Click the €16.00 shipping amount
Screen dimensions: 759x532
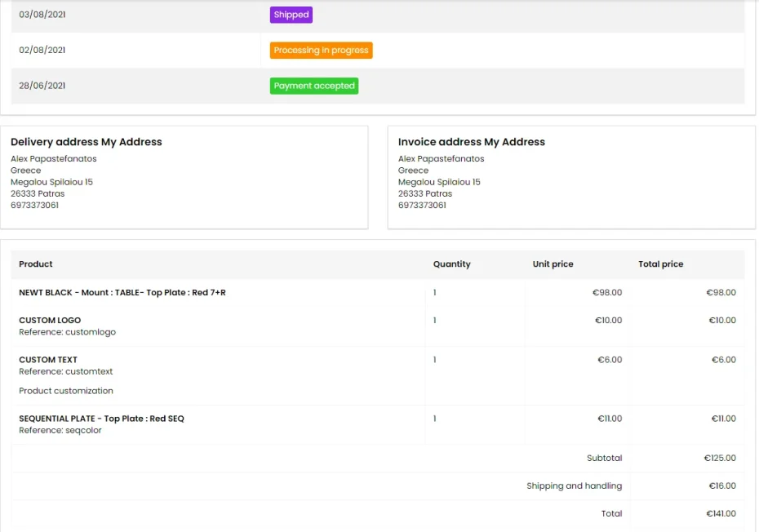tap(722, 485)
